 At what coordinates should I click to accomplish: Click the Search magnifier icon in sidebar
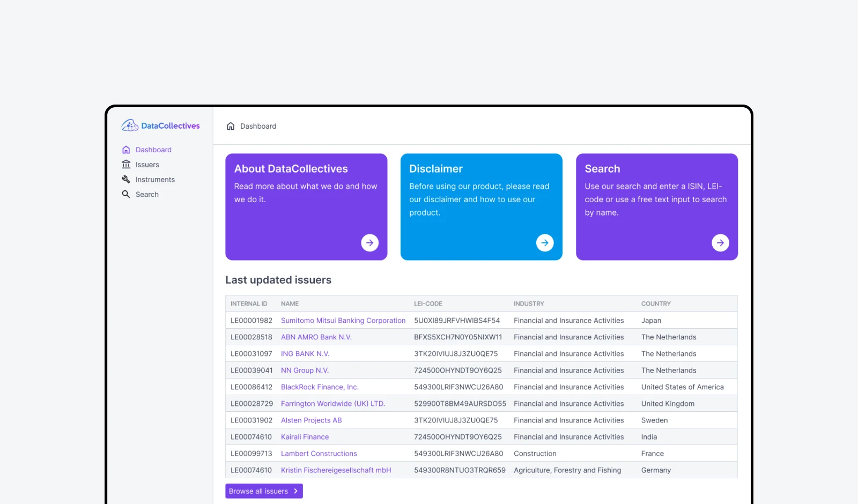point(126,194)
